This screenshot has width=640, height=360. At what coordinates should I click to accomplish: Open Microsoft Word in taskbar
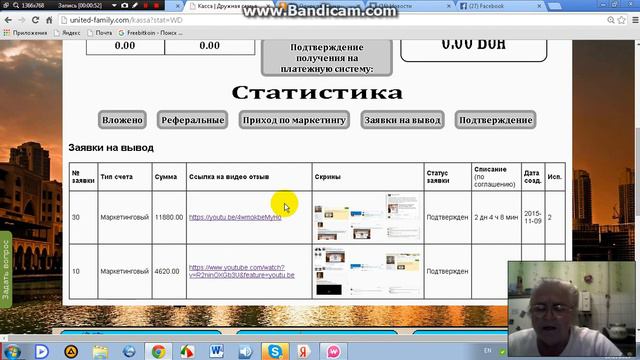217,351
